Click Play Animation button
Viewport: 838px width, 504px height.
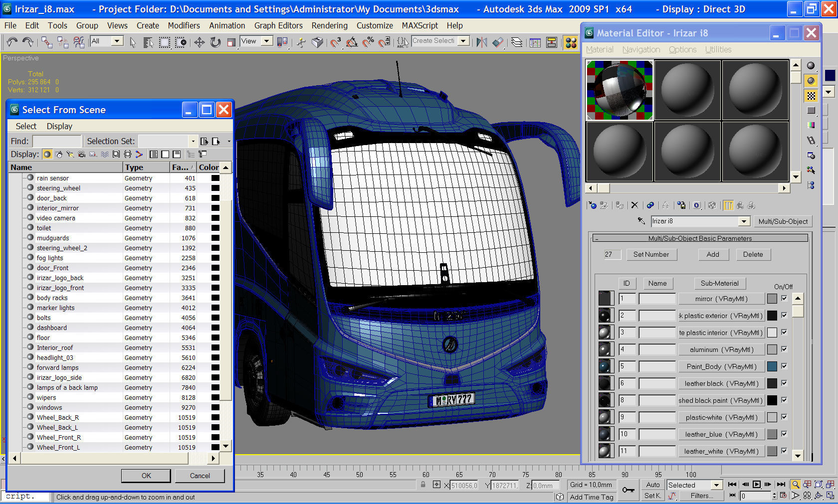[757, 485]
